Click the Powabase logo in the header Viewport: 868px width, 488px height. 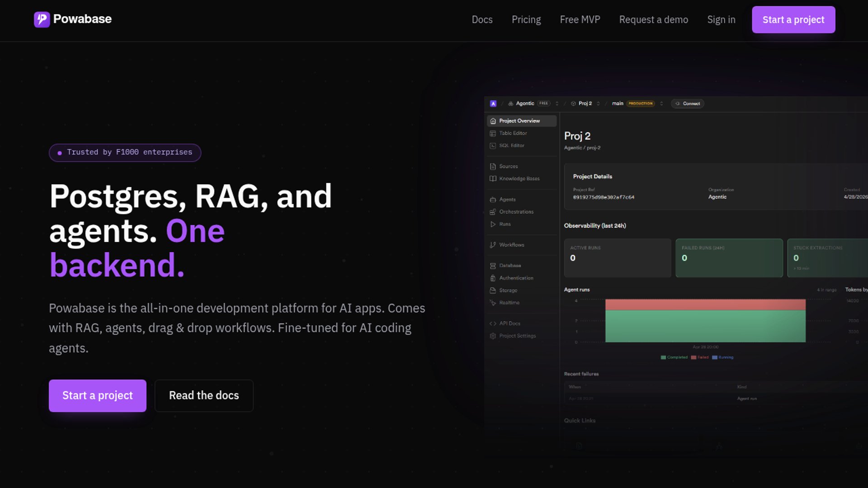click(x=73, y=19)
